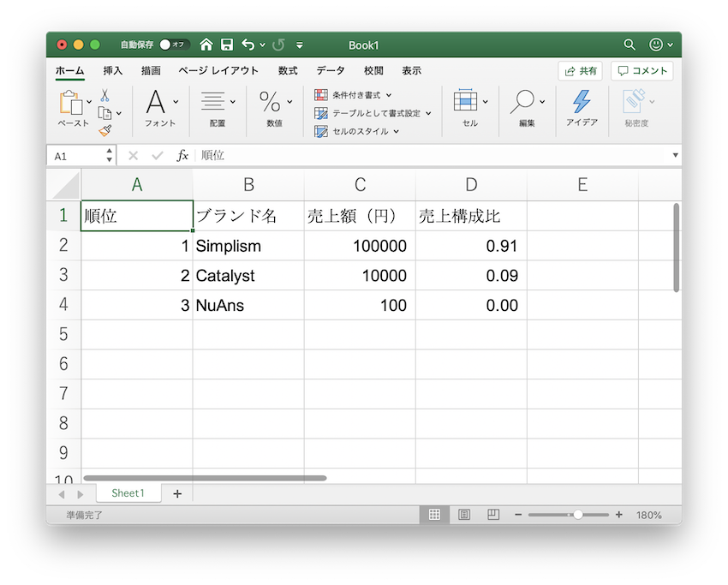Click the Undo arrow icon
The image size is (728, 585).
coord(248,45)
